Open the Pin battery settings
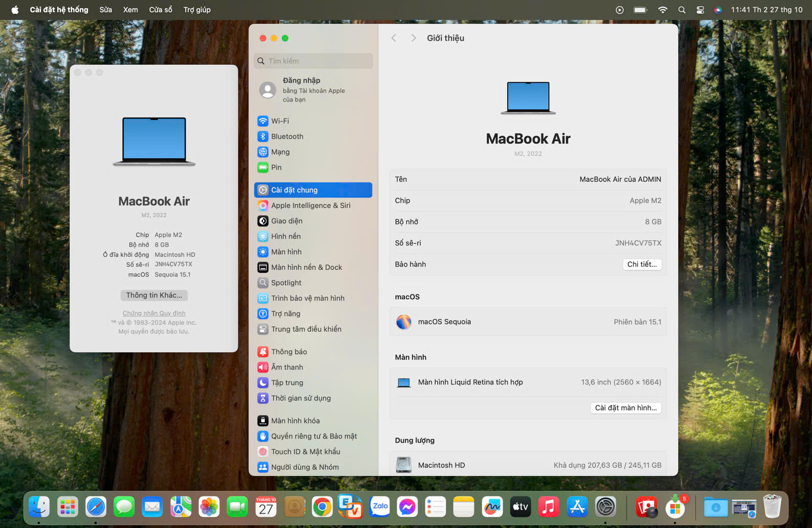The image size is (812, 528). [x=276, y=168]
